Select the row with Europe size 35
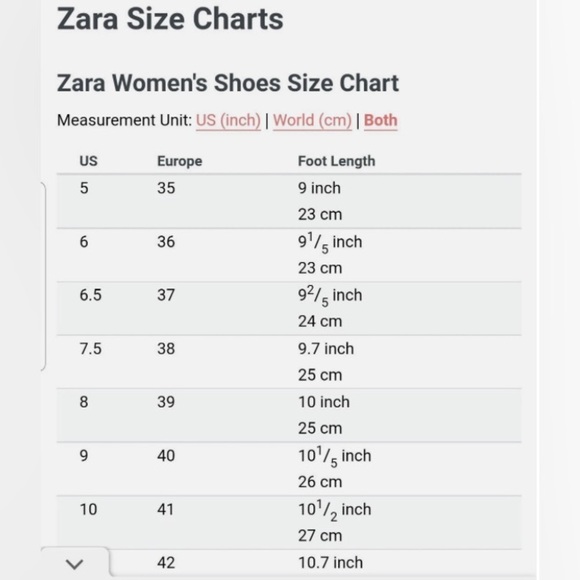Viewport: 580px width, 580px height. coord(289,201)
